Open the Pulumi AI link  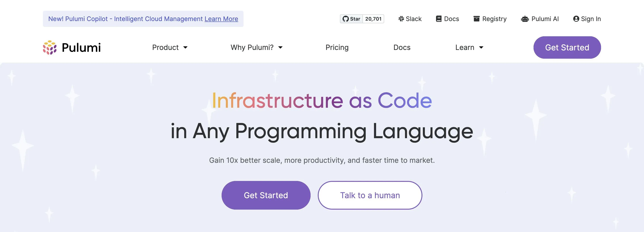[540, 19]
